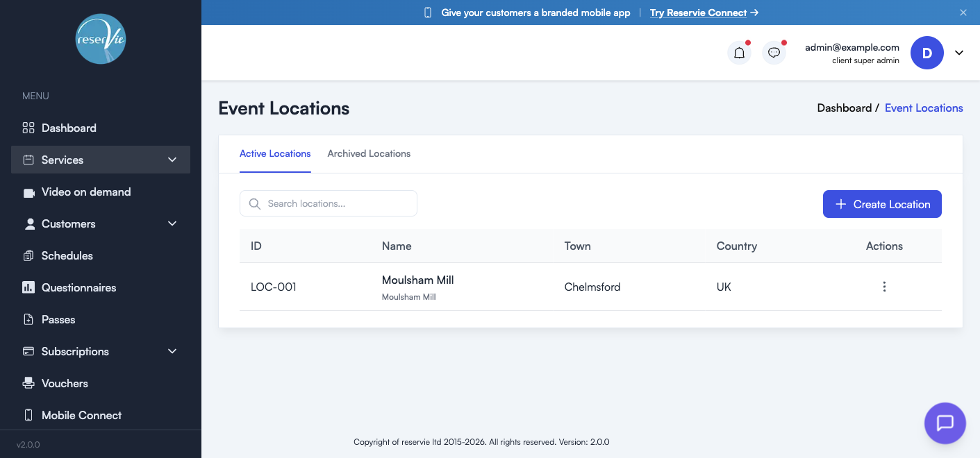Click the Subscriptions card icon
This screenshot has width=980, height=458.
pos(28,351)
